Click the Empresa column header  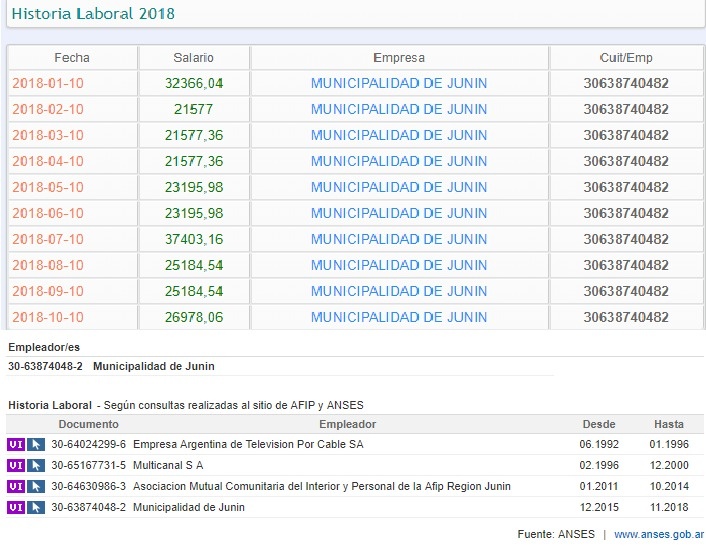coord(399,58)
